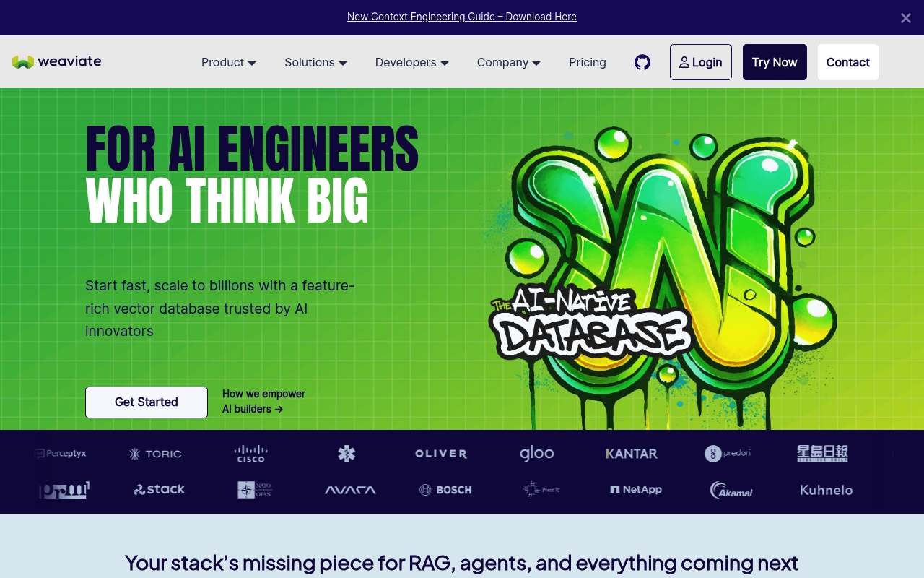Image resolution: width=924 pixels, height=578 pixels.
Task: Click the Kantar logo
Action: tap(632, 454)
